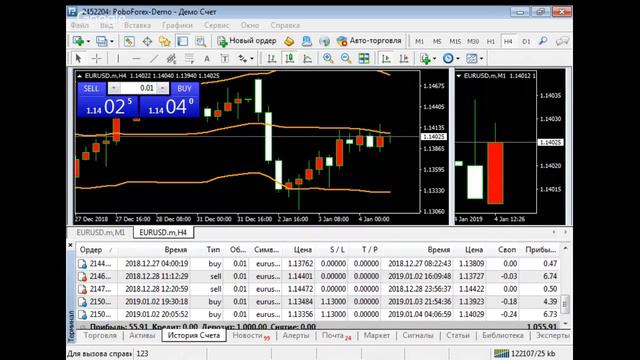Click the SELL button on chart
640x360 pixels.
(x=91, y=89)
